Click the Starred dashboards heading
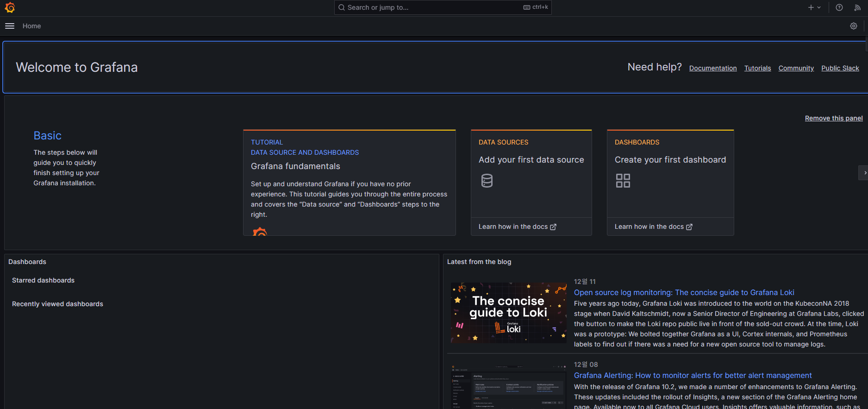 [43, 280]
